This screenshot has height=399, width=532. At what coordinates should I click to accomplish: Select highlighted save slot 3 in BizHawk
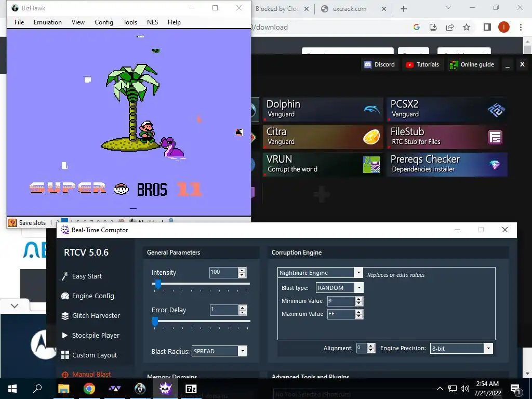click(x=64, y=221)
